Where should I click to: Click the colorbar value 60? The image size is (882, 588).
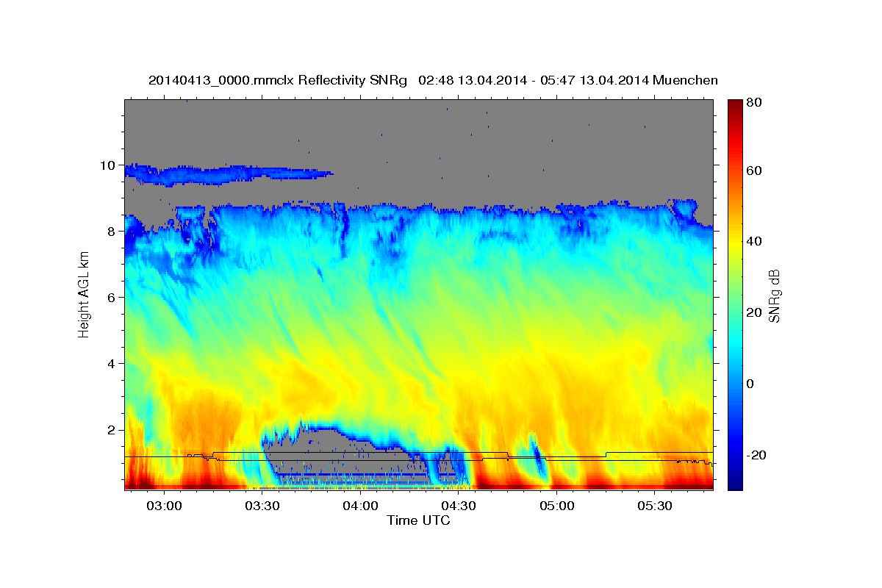coord(753,171)
